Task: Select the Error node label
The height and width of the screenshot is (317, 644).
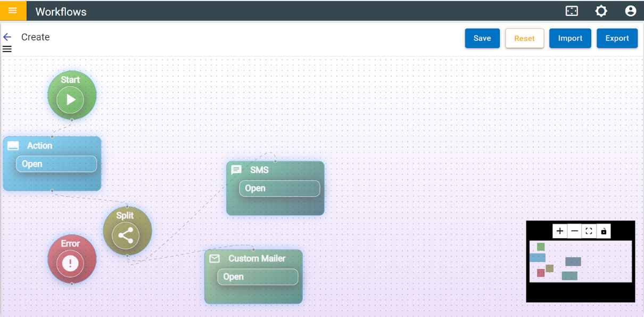Action: point(70,243)
